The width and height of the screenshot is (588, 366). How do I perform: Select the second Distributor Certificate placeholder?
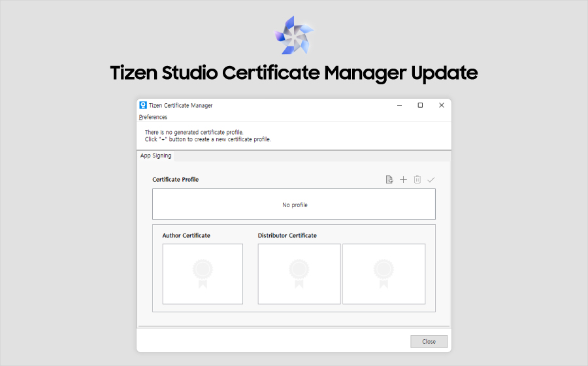click(384, 274)
